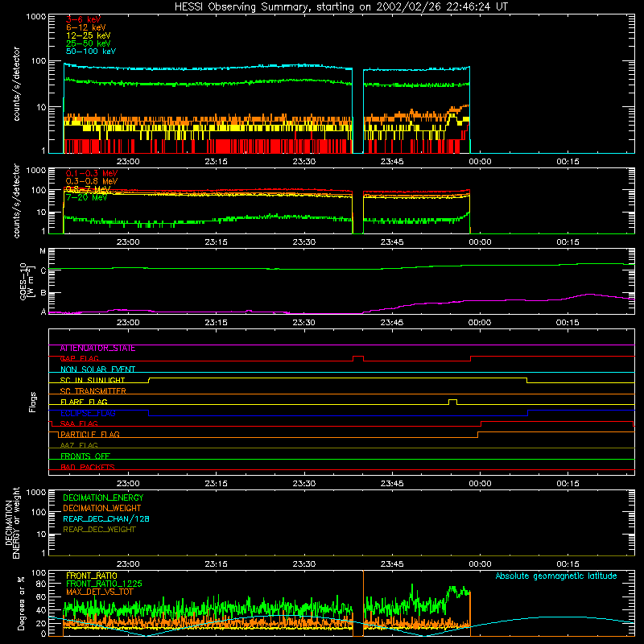Click the raised bump on the GAP_FLAG line
The width and height of the screenshot is (644, 644).
coord(358,358)
